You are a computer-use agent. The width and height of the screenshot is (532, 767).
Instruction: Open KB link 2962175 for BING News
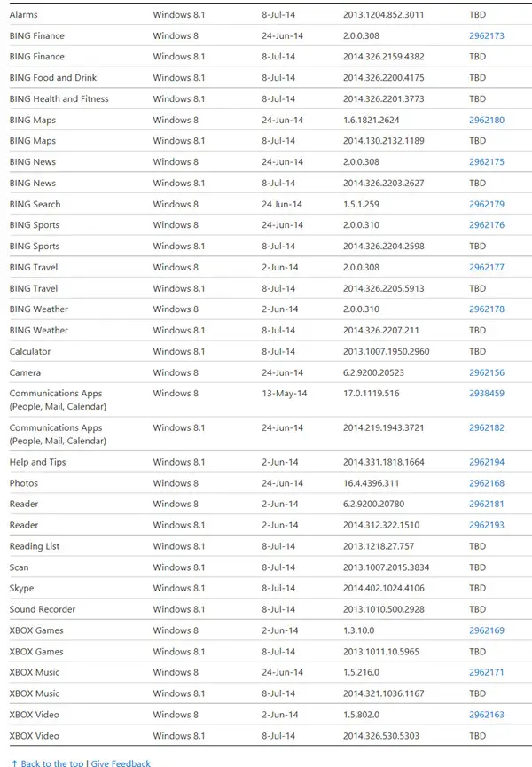(487, 162)
